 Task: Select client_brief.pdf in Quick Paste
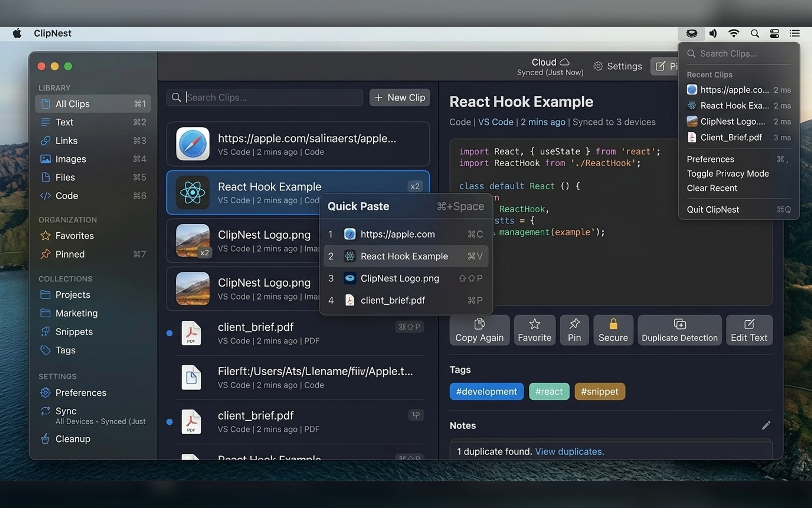click(406, 300)
